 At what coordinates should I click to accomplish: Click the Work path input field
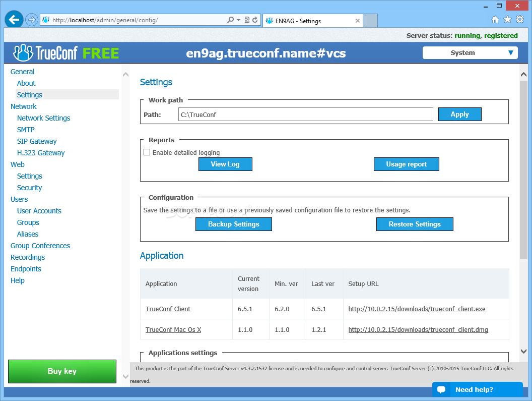(x=306, y=114)
